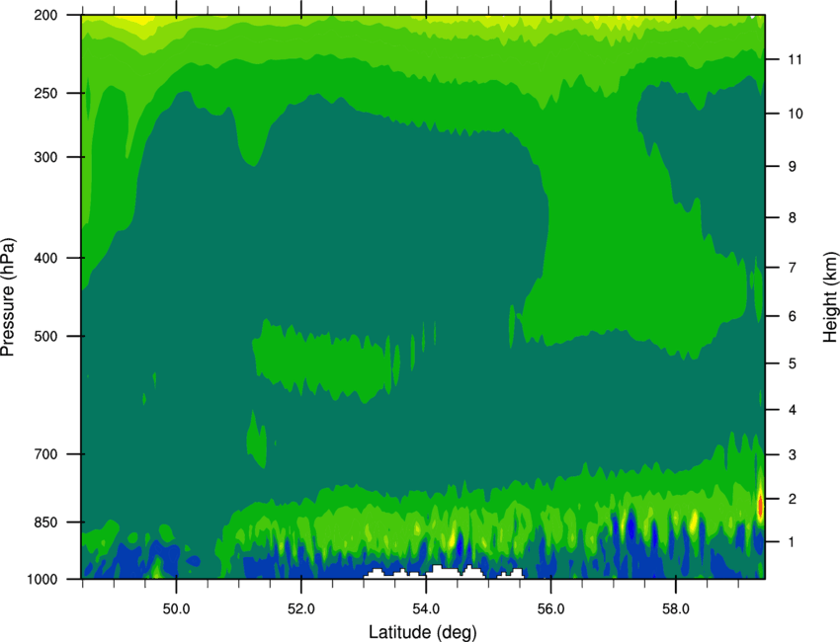840x642 pixels.
Task: Click the red hotspot near 2 km height
Action: 760,505
